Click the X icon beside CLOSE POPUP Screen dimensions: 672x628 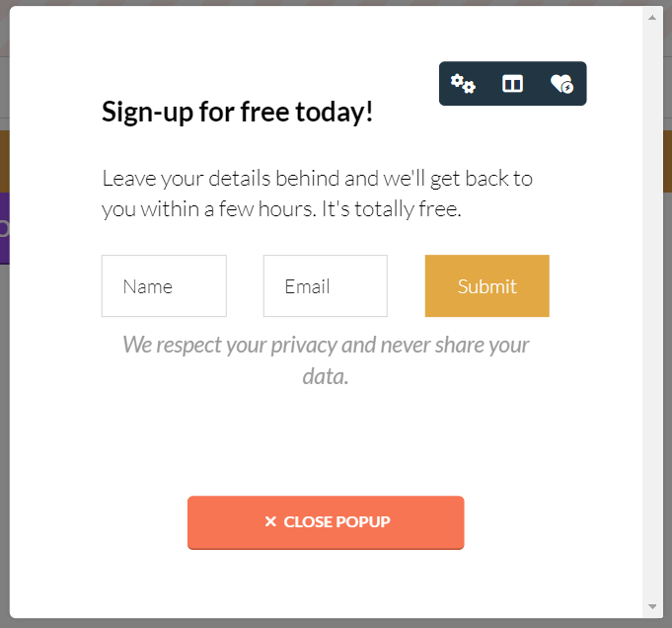pyautogui.click(x=270, y=521)
